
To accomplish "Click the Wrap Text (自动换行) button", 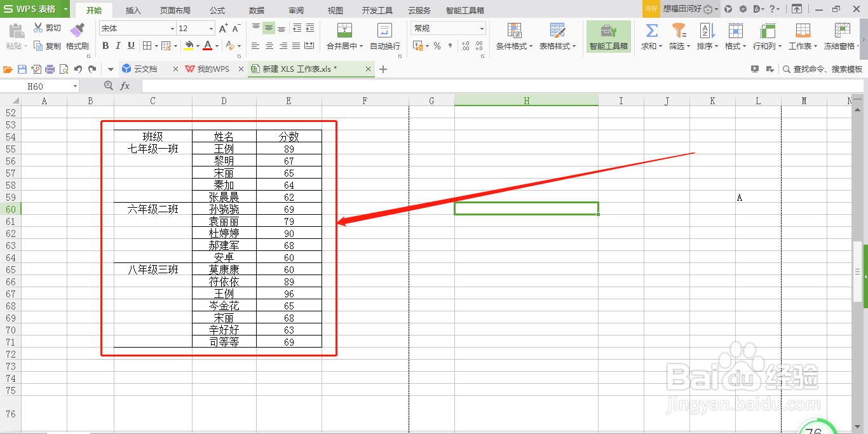I will [385, 36].
